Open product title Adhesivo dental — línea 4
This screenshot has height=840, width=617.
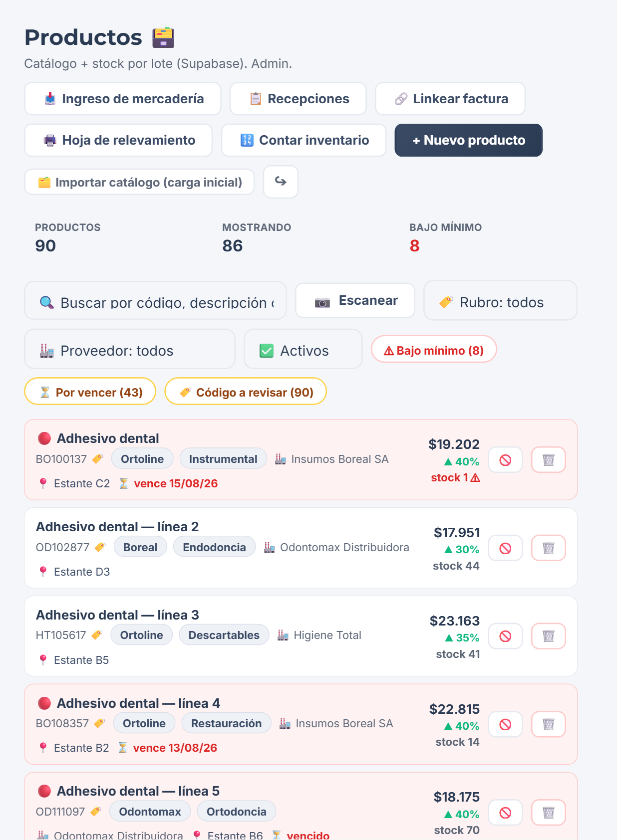pyautogui.click(x=138, y=703)
